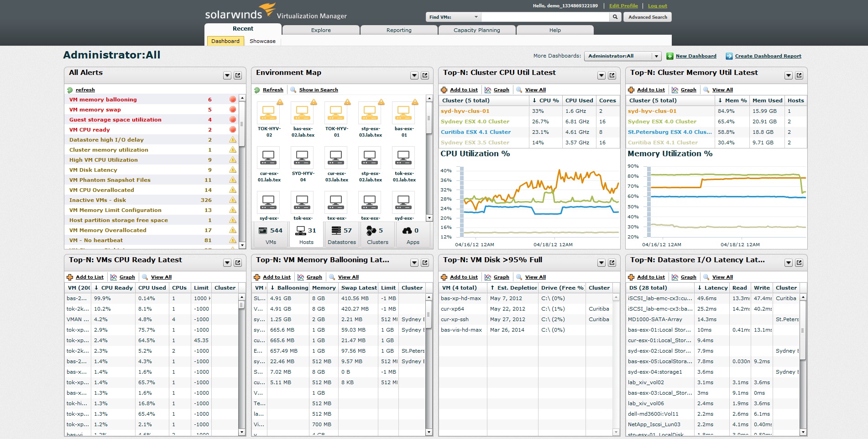Open the Help tab
This screenshot has height=439, width=868.
[555, 30]
